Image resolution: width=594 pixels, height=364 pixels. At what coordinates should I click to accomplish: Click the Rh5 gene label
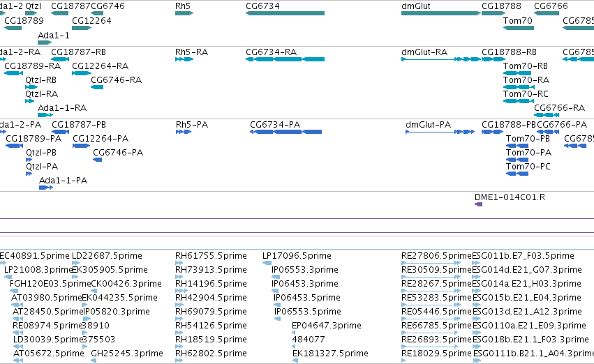[x=183, y=6]
